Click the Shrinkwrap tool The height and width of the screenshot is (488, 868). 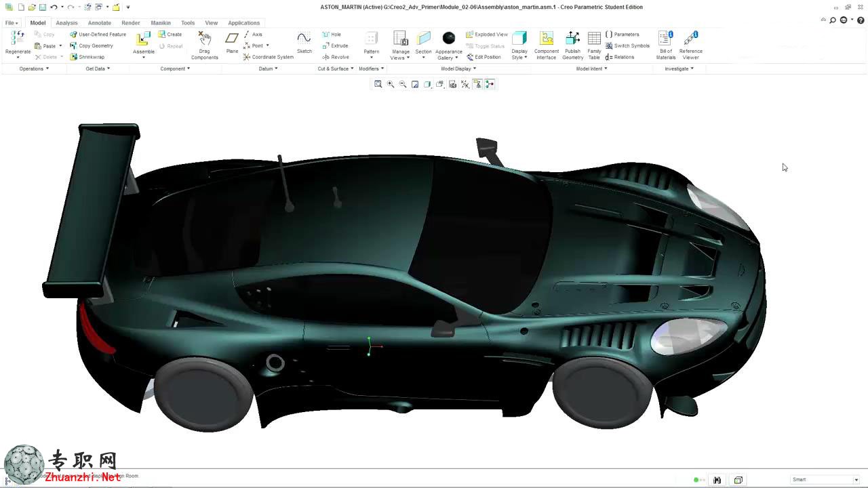point(87,57)
